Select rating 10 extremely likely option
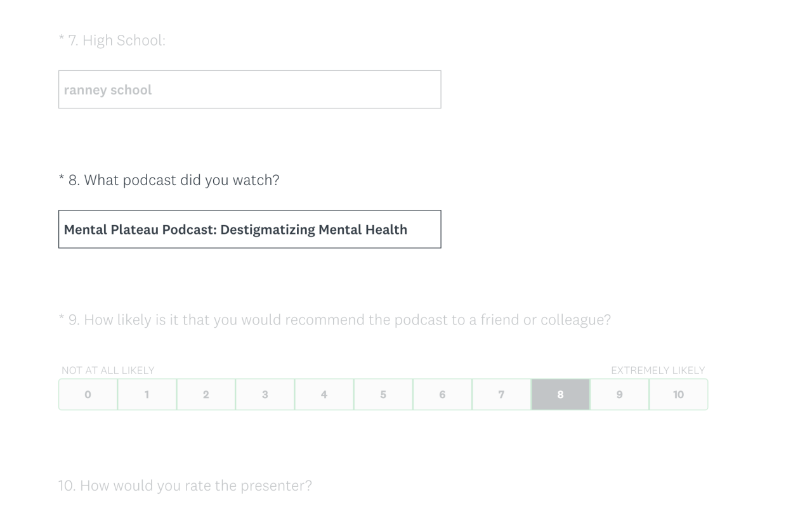The image size is (812, 509). pyautogui.click(x=678, y=394)
